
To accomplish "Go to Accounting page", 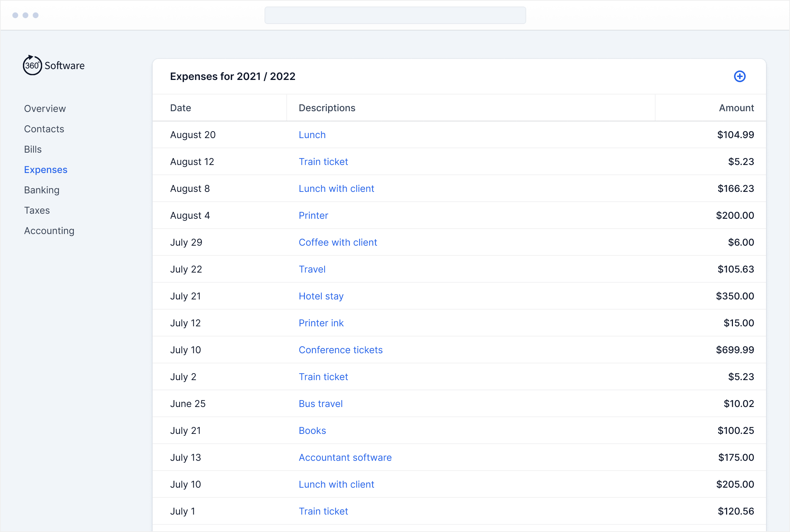I will pos(49,231).
